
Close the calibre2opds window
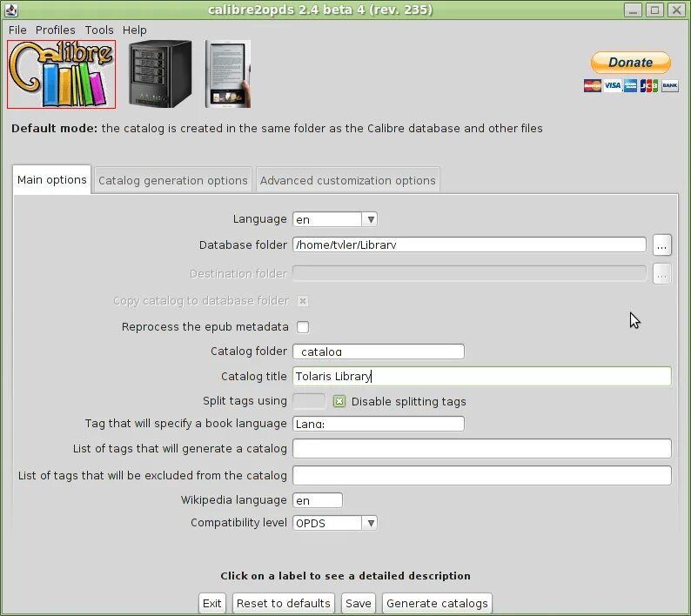pos(676,10)
